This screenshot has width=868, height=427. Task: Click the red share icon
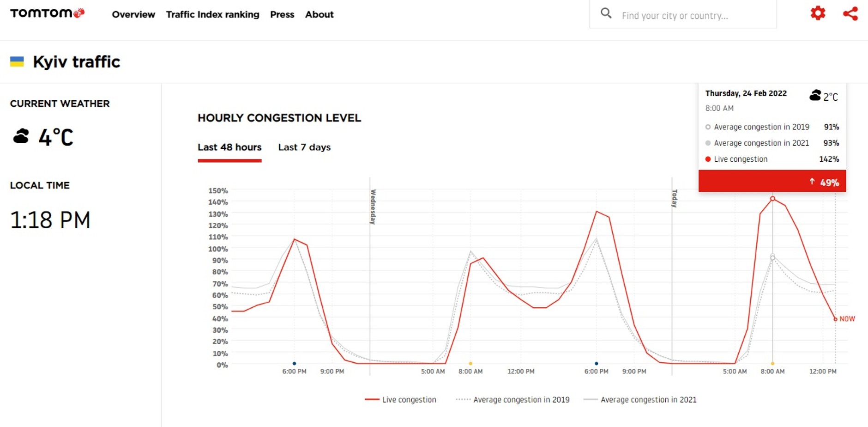tap(850, 13)
